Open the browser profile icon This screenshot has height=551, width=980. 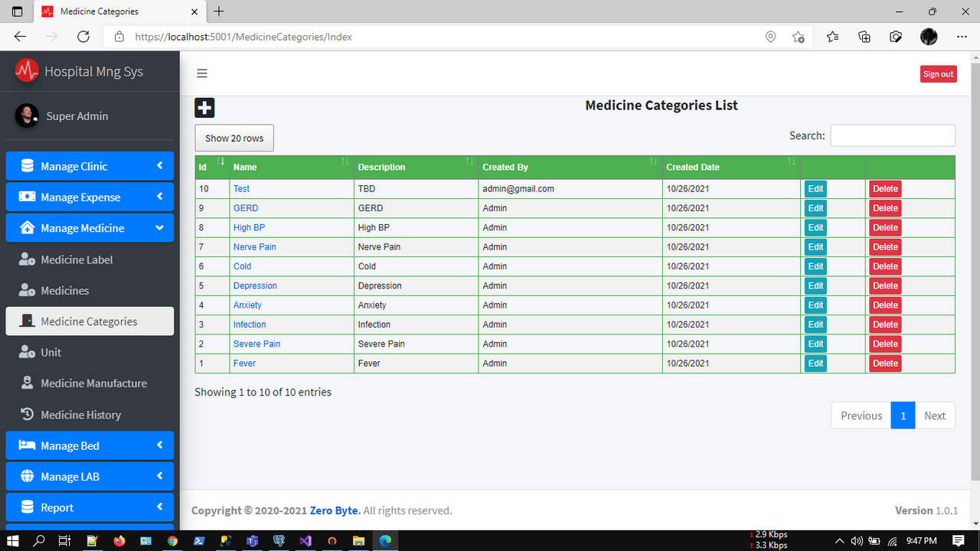pyautogui.click(x=928, y=36)
